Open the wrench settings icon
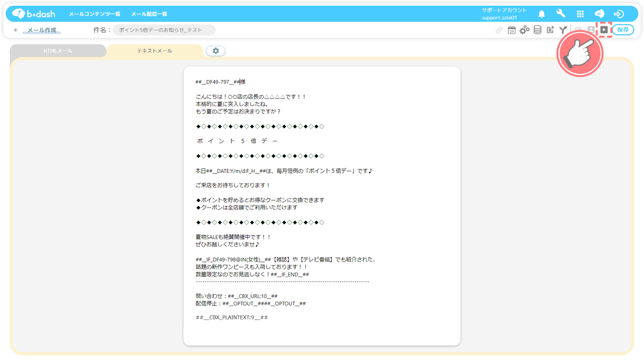Viewport: 644px width, 362px height. click(x=560, y=14)
